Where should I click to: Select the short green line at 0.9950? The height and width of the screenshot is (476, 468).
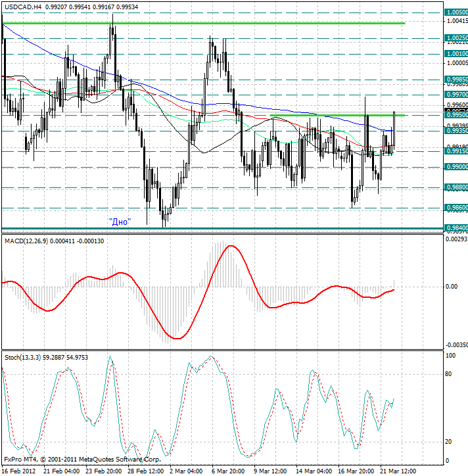point(337,115)
